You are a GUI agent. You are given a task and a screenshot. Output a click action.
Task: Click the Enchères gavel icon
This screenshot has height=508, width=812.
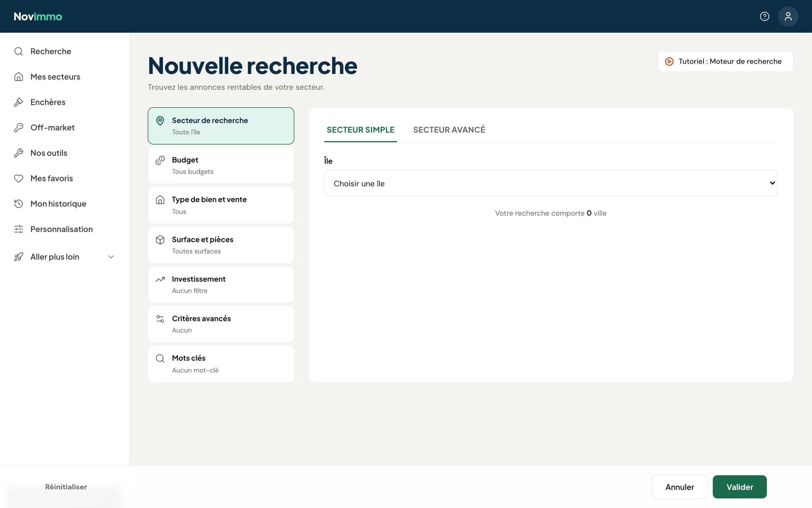coord(18,102)
